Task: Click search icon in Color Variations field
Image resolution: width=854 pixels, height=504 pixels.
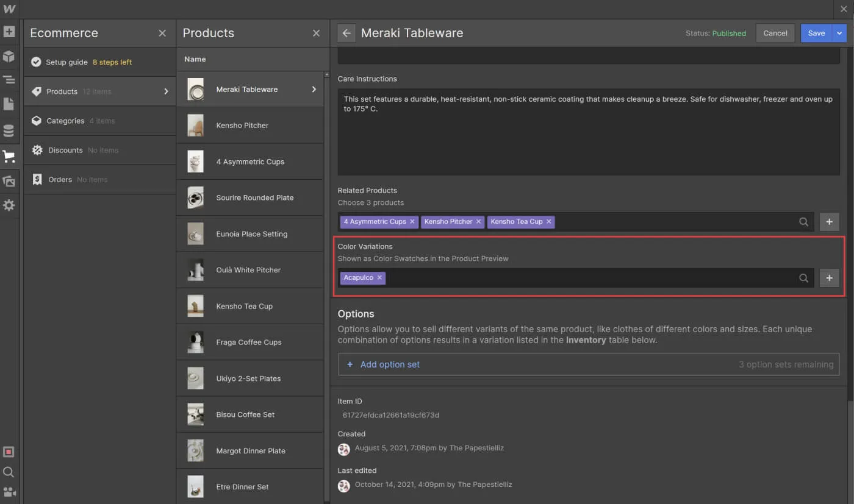Action: pyautogui.click(x=804, y=278)
